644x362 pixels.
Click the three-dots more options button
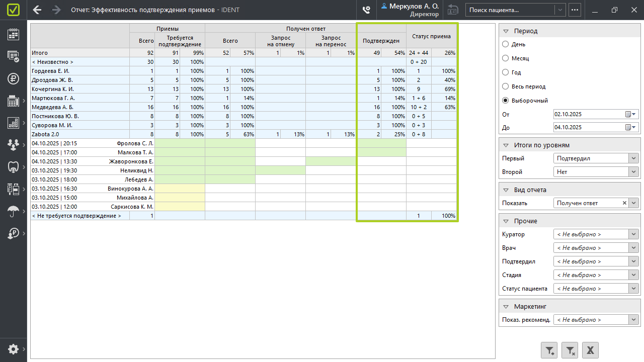575,10
